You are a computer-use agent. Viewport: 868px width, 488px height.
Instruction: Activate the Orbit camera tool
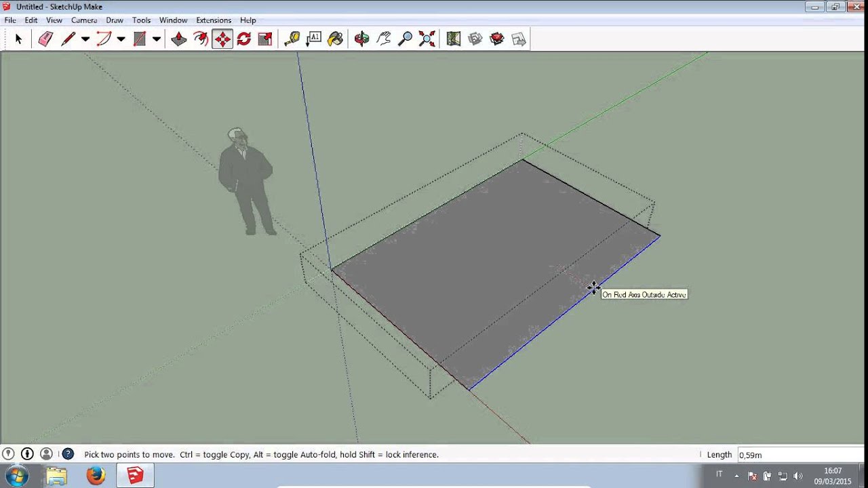(x=362, y=39)
